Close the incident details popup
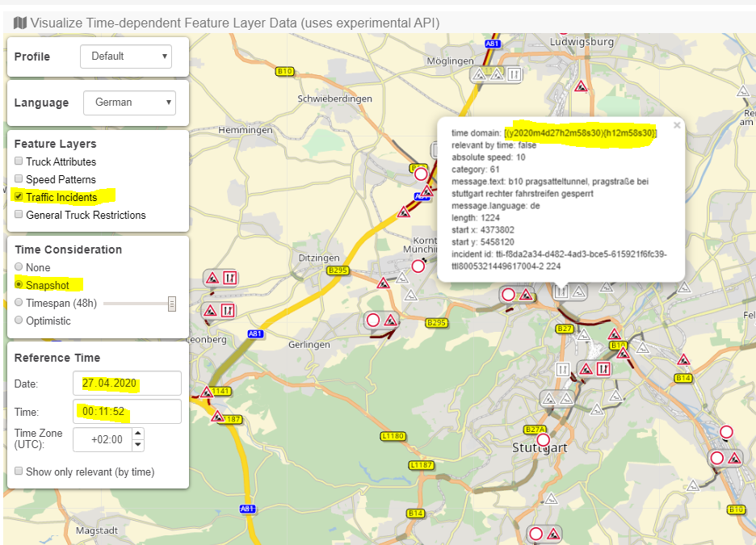756x545 pixels. point(677,125)
